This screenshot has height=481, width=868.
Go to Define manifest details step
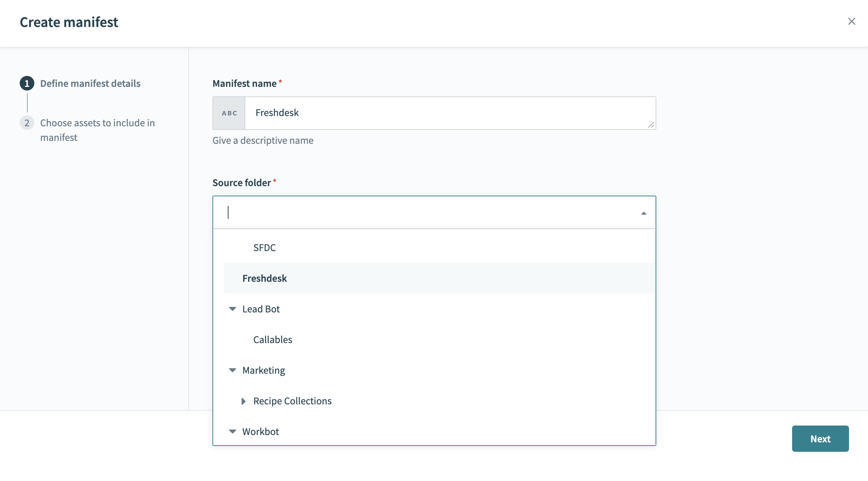90,84
